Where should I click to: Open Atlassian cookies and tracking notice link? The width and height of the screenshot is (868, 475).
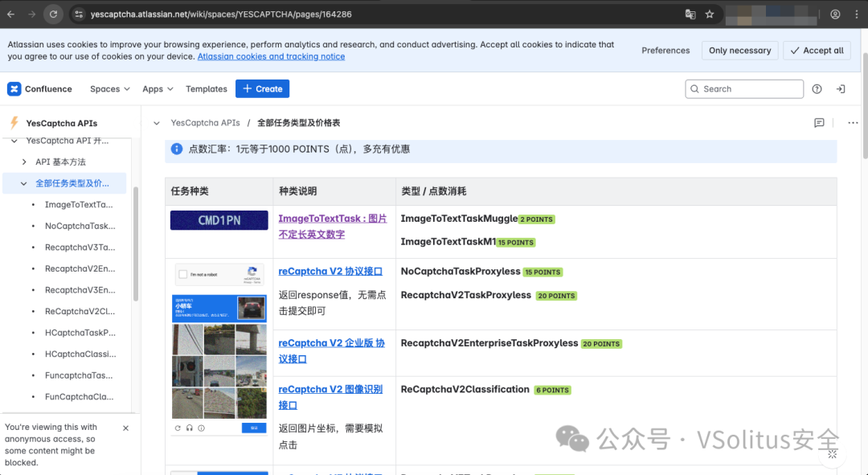(x=272, y=56)
